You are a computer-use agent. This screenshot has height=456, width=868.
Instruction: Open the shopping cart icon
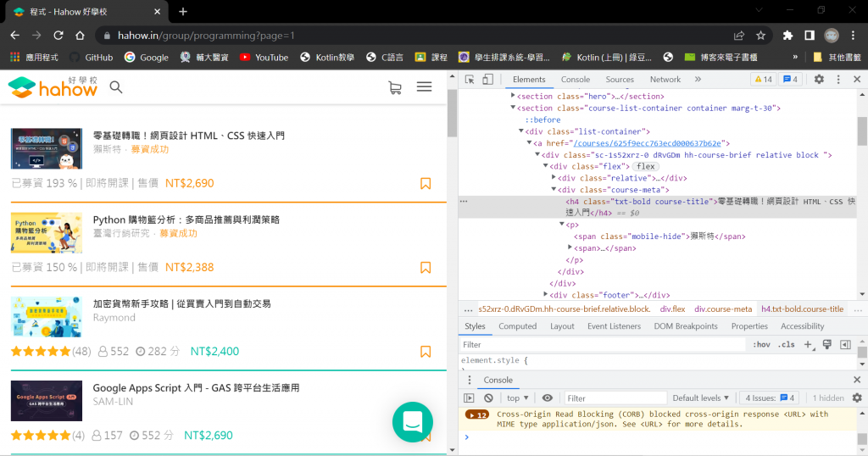pos(395,87)
